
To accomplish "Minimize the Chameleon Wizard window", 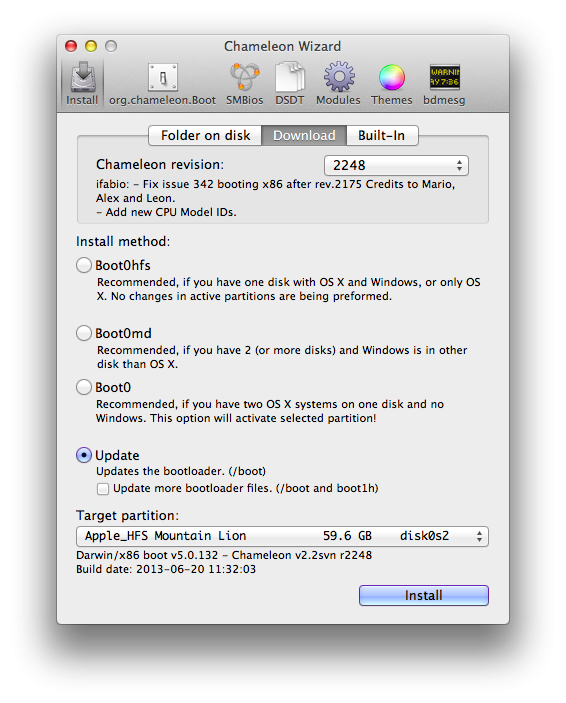I will point(91,46).
